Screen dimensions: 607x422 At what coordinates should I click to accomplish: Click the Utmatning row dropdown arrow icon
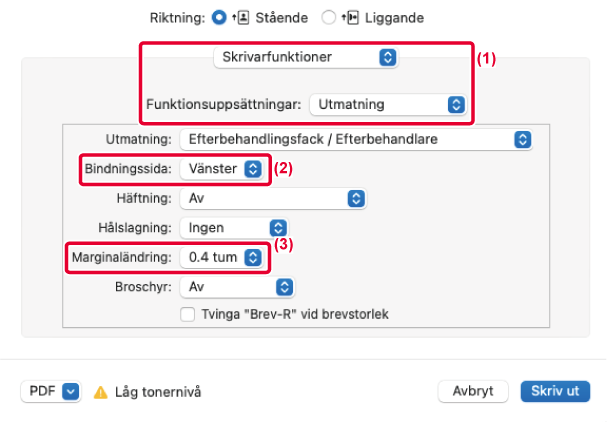(x=523, y=139)
